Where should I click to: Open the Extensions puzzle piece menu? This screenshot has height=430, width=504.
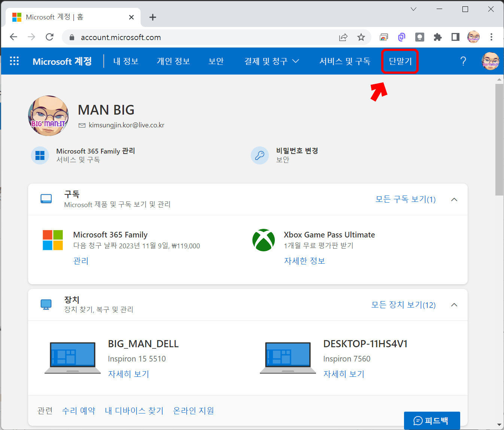[438, 37]
